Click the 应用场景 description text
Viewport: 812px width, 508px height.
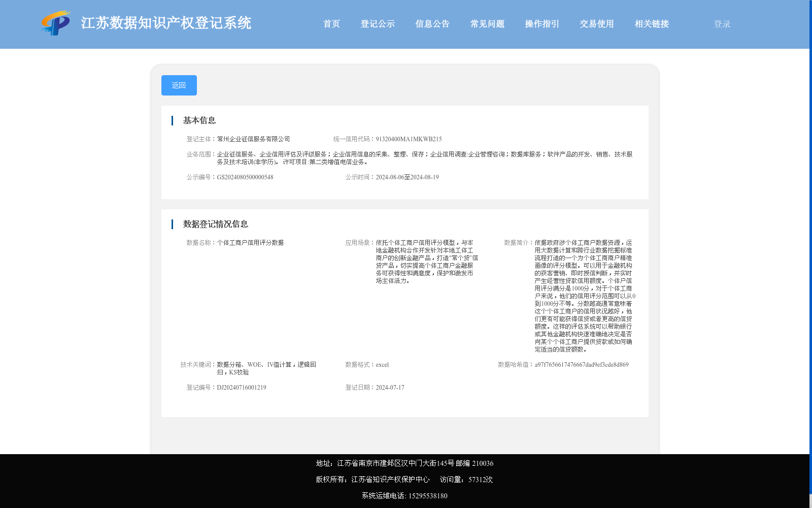[427, 262]
